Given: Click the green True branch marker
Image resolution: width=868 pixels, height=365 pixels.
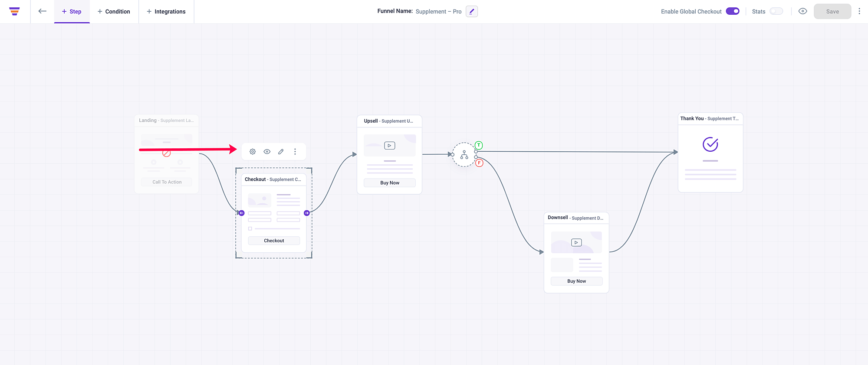Looking at the screenshot, I should tap(479, 145).
